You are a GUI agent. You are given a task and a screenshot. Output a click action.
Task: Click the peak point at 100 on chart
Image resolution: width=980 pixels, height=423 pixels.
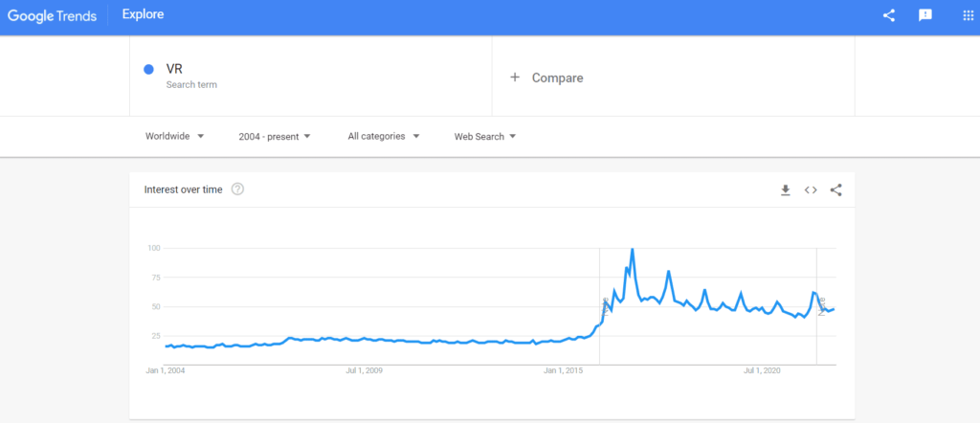[x=633, y=249]
